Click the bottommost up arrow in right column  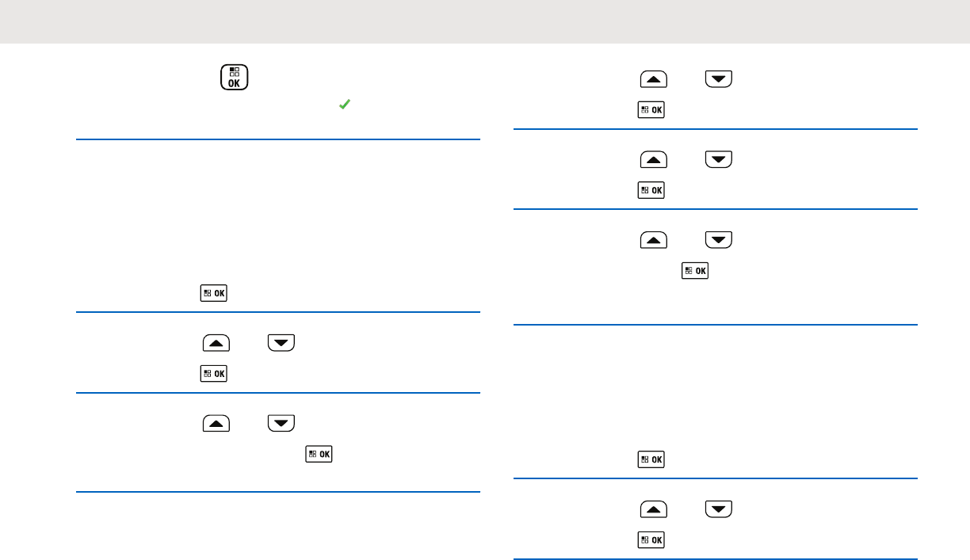tap(654, 509)
